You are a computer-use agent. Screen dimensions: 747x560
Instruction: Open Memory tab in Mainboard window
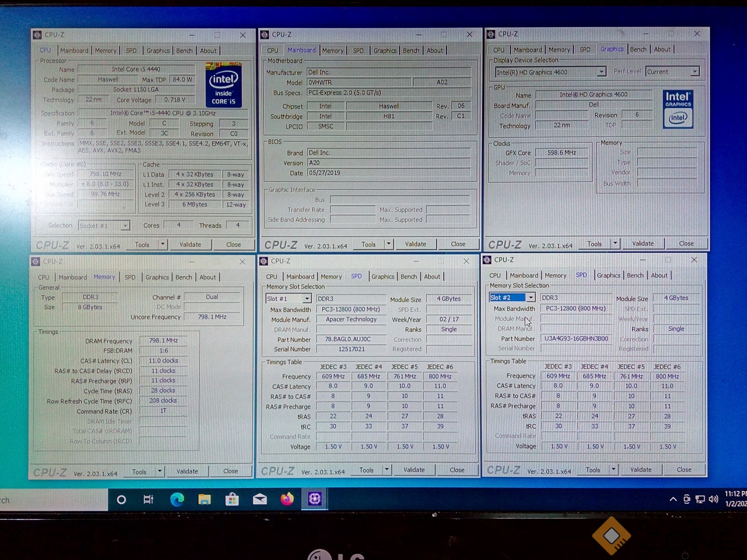pyautogui.click(x=332, y=50)
